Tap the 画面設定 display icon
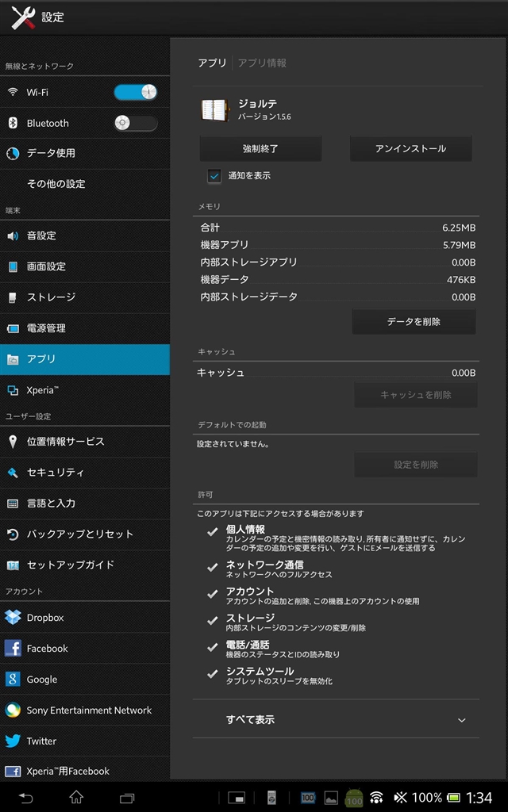 click(x=13, y=266)
